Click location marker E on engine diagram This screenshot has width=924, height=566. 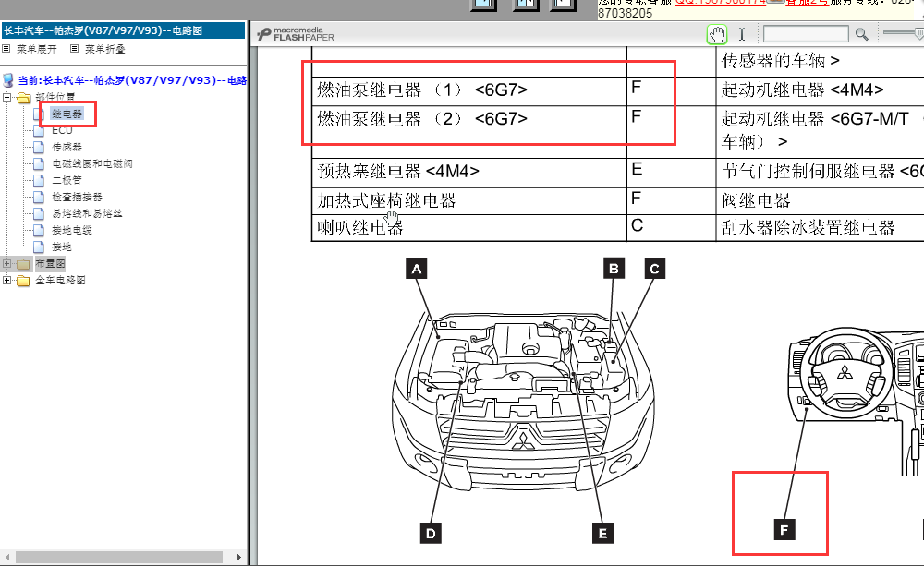coord(602,533)
